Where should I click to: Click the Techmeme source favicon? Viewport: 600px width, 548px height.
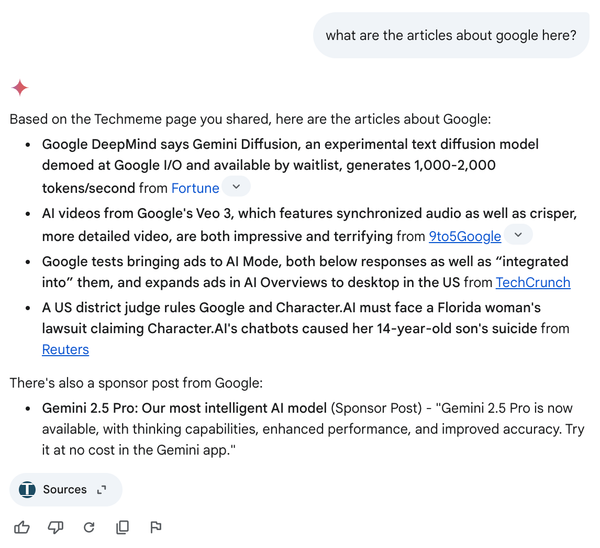coord(27,489)
